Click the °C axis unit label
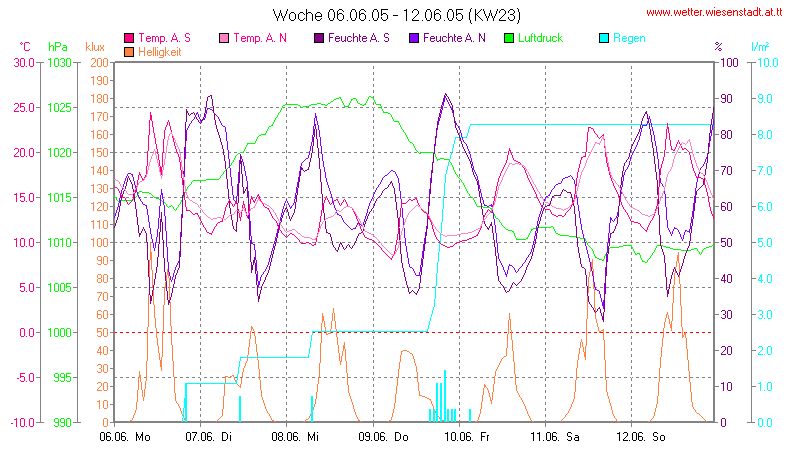Screen dimensions: 790x460 (25, 47)
